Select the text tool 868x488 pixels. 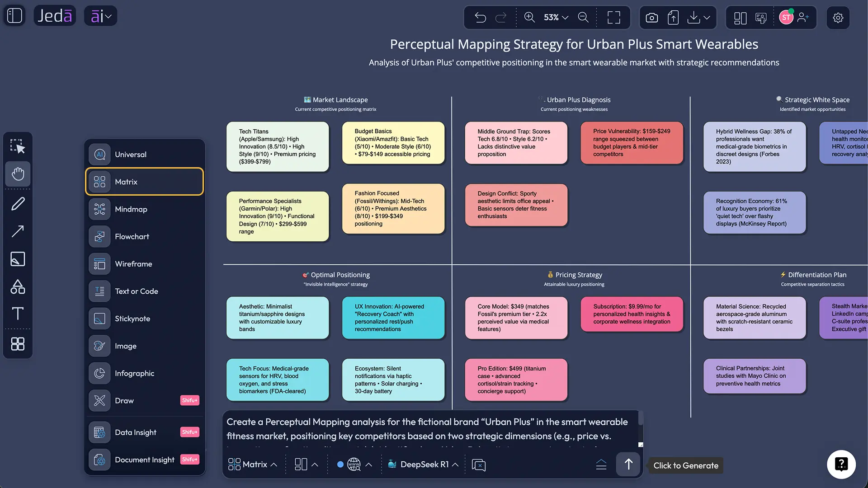(18, 314)
